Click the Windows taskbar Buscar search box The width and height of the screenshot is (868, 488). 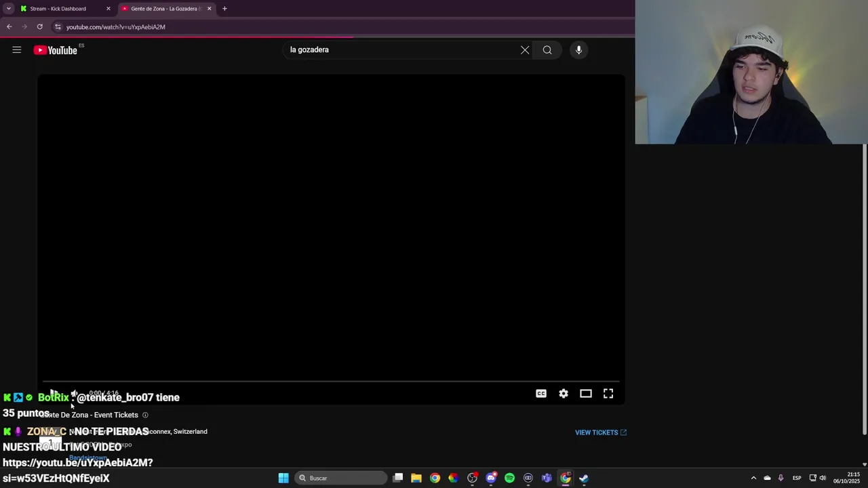(340, 478)
